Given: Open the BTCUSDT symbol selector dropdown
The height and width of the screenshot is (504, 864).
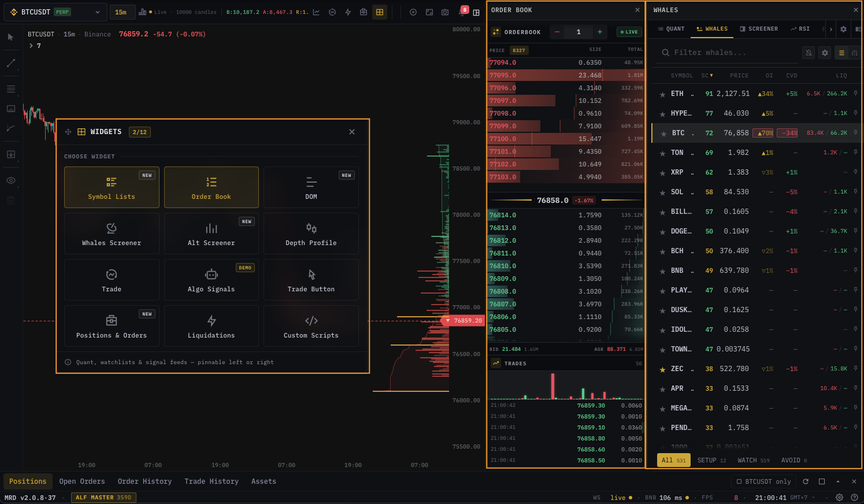Looking at the screenshot, I should pyautogui.click(x=55, y=12).
